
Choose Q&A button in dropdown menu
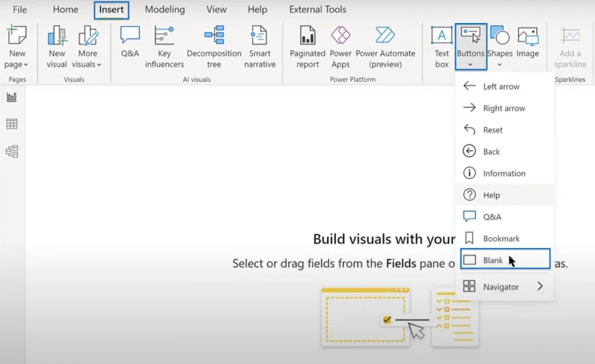(x=505, y=216)
